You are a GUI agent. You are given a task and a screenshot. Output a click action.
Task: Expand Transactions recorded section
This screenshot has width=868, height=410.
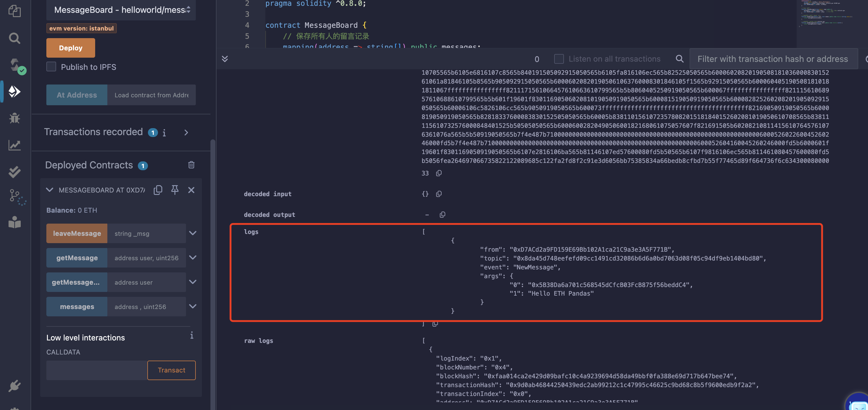click(186, 132)
